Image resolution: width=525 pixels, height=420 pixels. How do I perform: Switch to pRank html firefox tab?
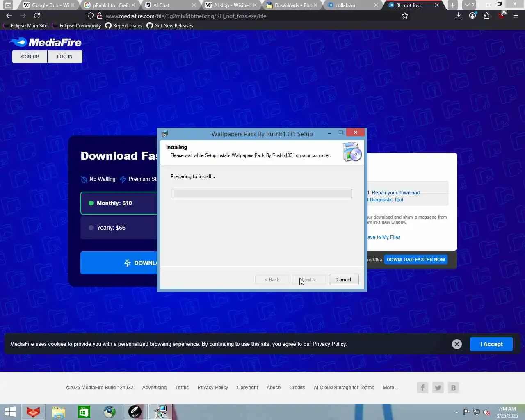tap(109, 5)
